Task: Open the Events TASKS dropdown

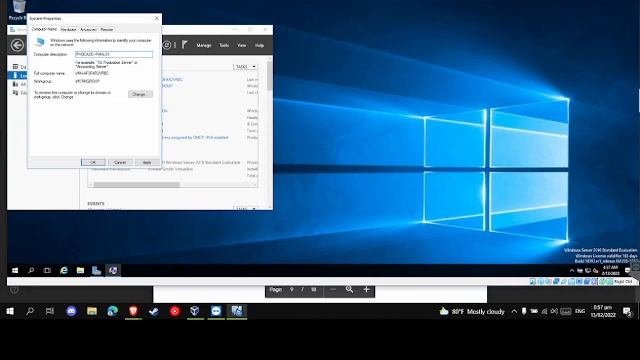Action: (x=246, y=208)
